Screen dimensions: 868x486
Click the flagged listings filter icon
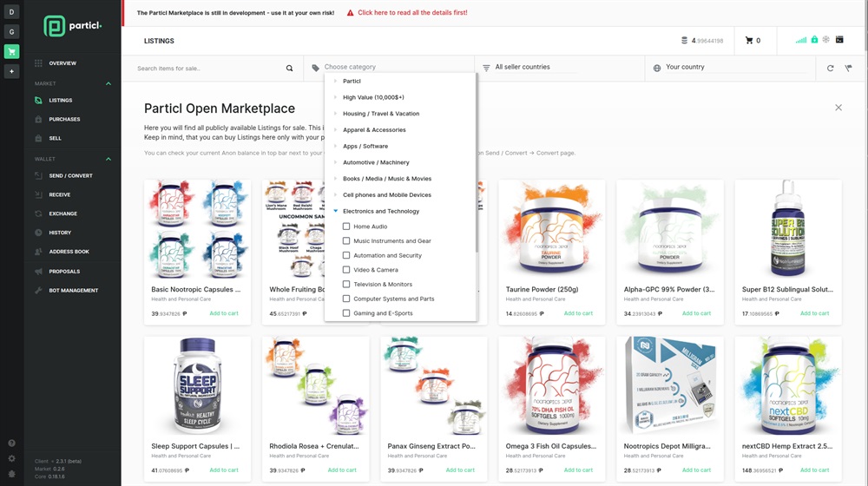click(848, 68)
